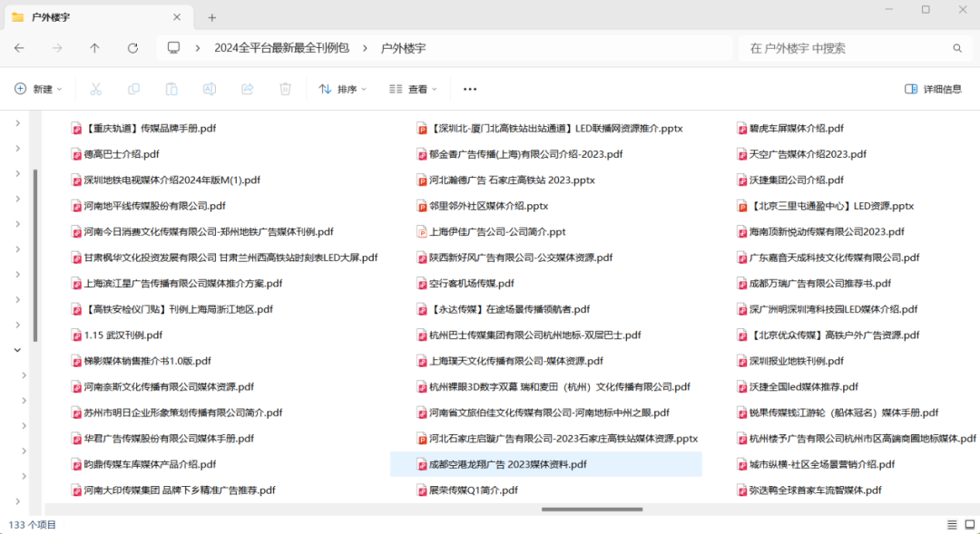Click the PDF icon of 展荣传媒Q1简介.pdf
Screen dimensions: 980x534
(422, 490)
